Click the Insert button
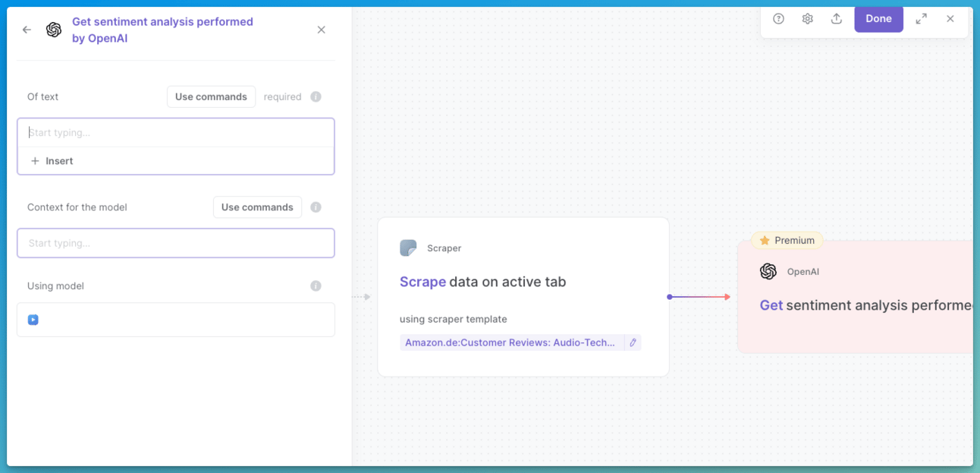Viewport: 980px width, 473px height. (x=52, y=161)
